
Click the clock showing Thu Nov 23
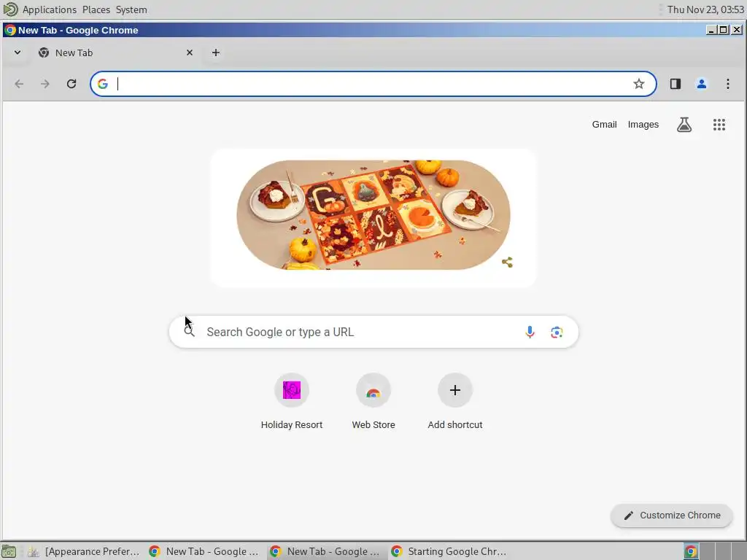tap(705, 9)
